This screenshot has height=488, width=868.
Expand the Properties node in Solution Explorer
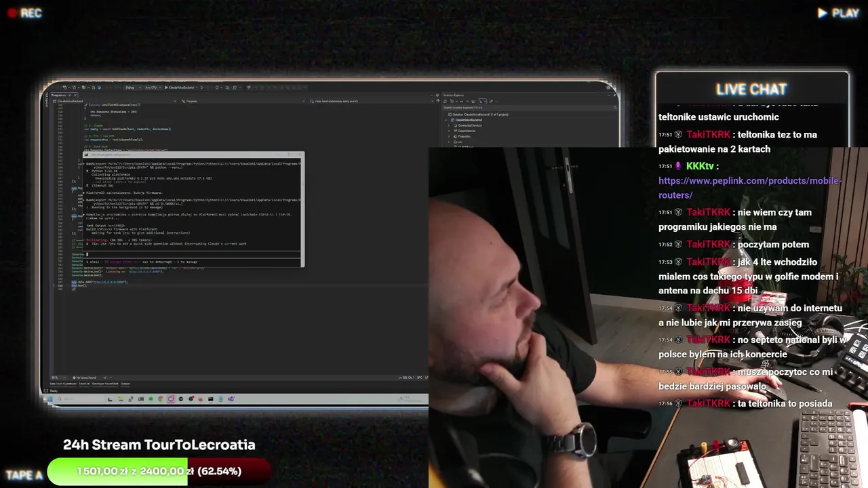click(449, 136)
